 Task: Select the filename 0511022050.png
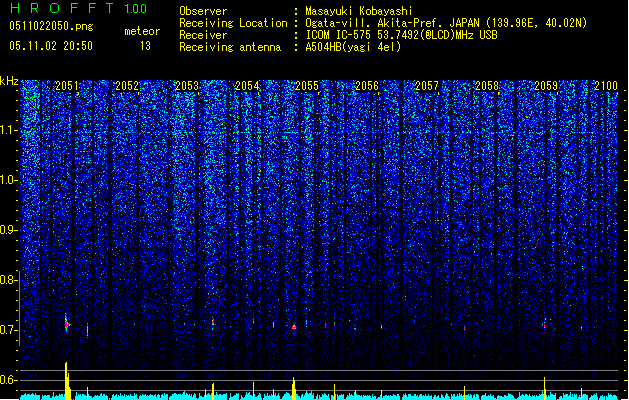[x=51, y=26]
